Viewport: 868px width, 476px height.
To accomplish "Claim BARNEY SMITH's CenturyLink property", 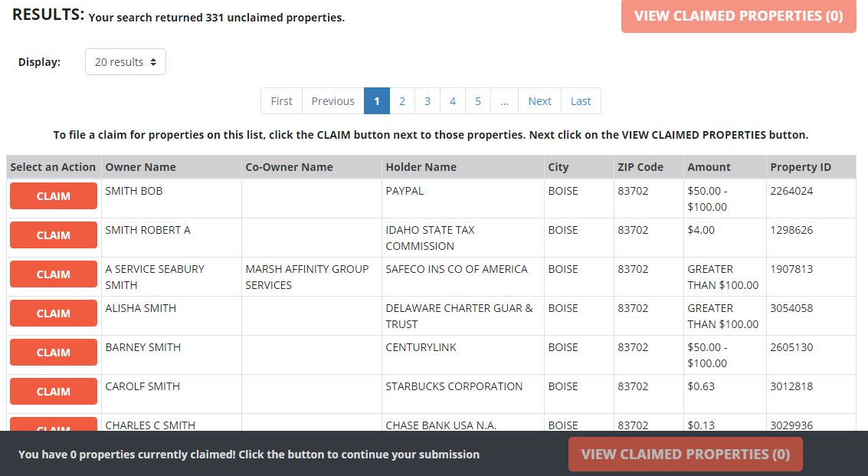I will [53, 352].
